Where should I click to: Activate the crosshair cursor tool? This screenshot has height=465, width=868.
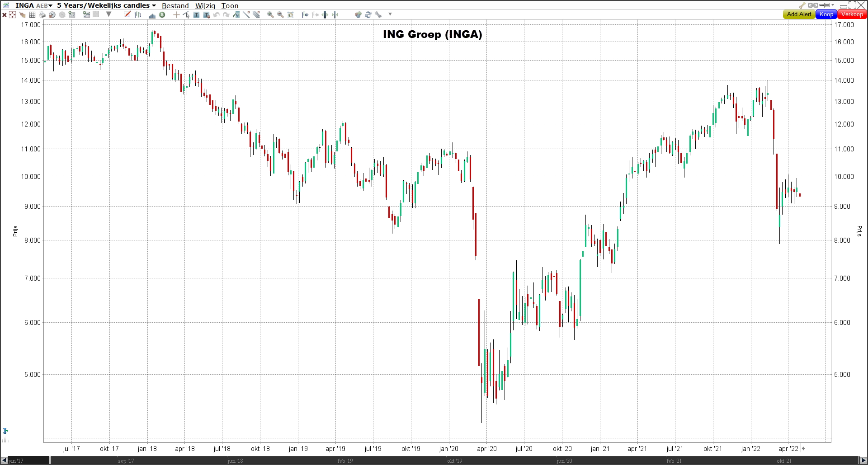point(176,14)
